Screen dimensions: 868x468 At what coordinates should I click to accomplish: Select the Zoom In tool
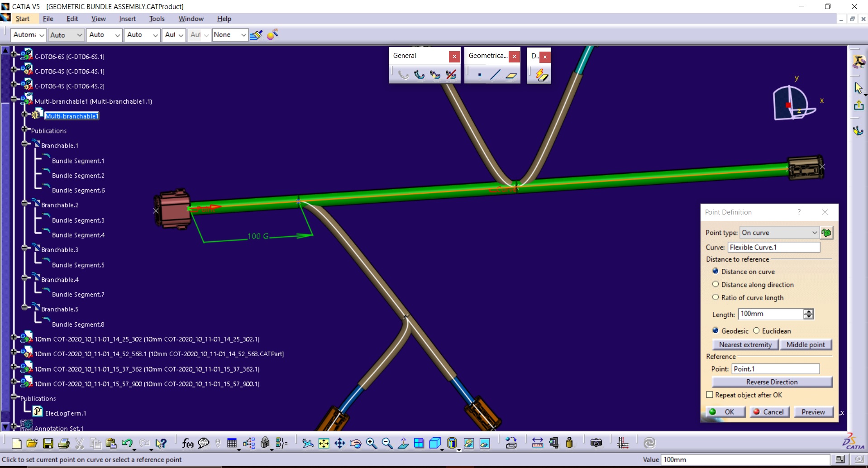372,443
